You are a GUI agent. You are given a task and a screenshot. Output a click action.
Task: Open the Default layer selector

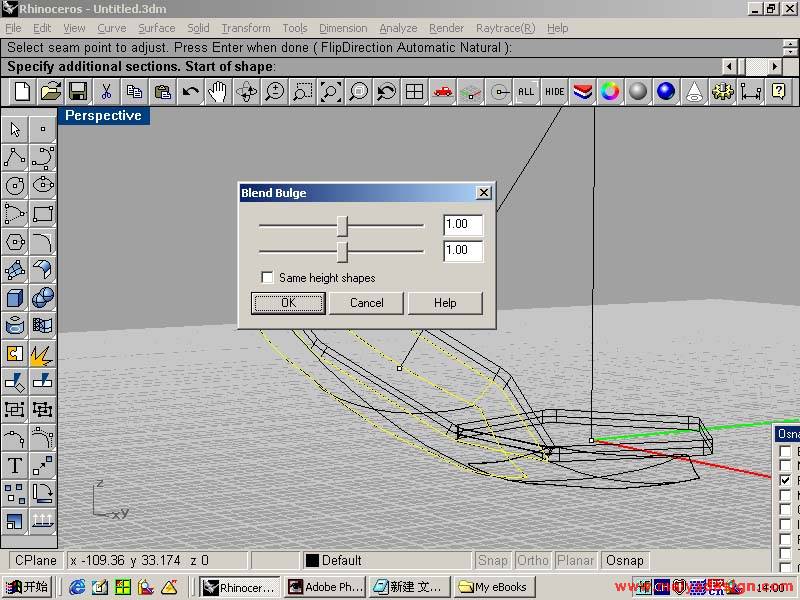coord(385,561)
